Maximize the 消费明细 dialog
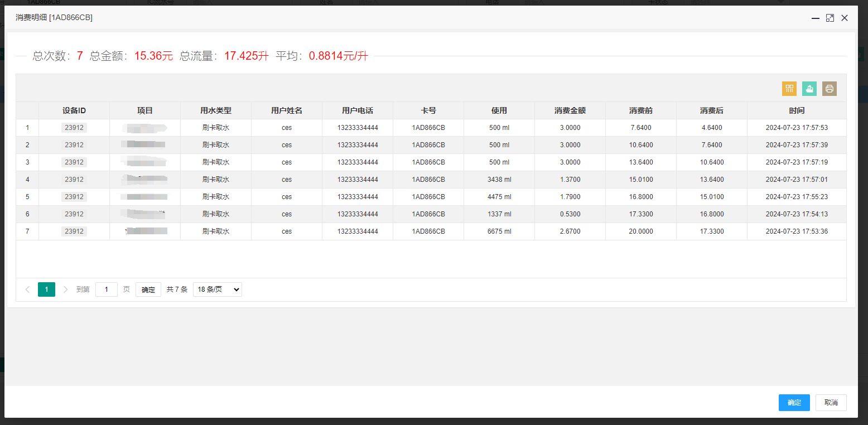The image size is (868, 425). point(830,18)
